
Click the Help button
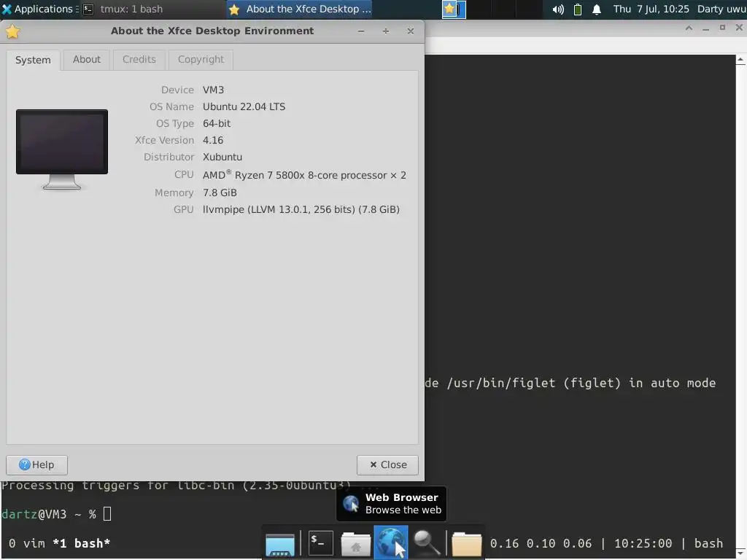(36, 464)
